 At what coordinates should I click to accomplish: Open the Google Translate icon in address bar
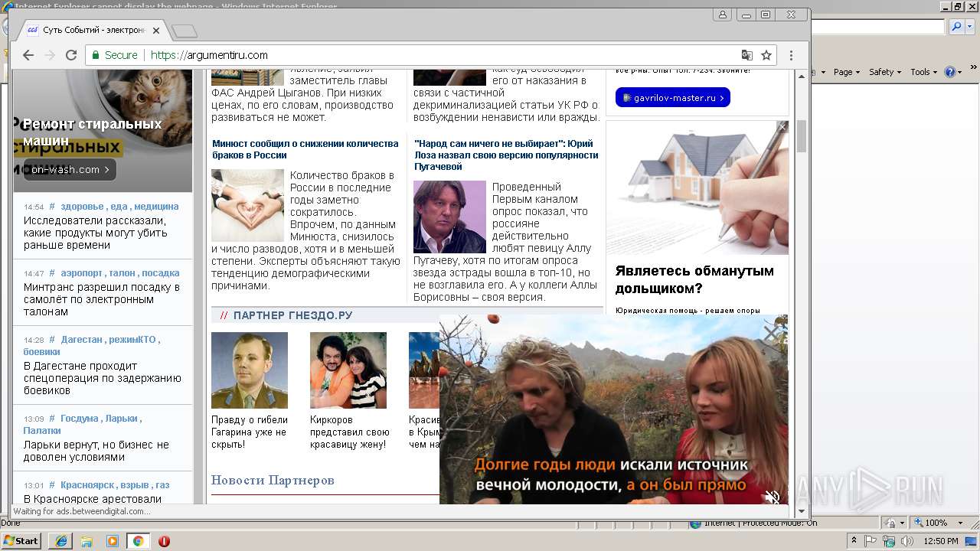[x=747, y=55]
